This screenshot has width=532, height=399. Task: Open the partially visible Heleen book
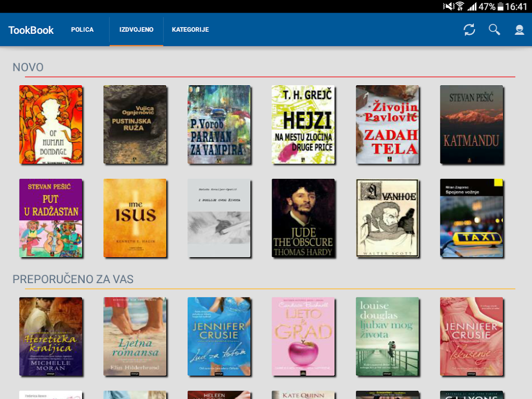click(x=219, y=395)
